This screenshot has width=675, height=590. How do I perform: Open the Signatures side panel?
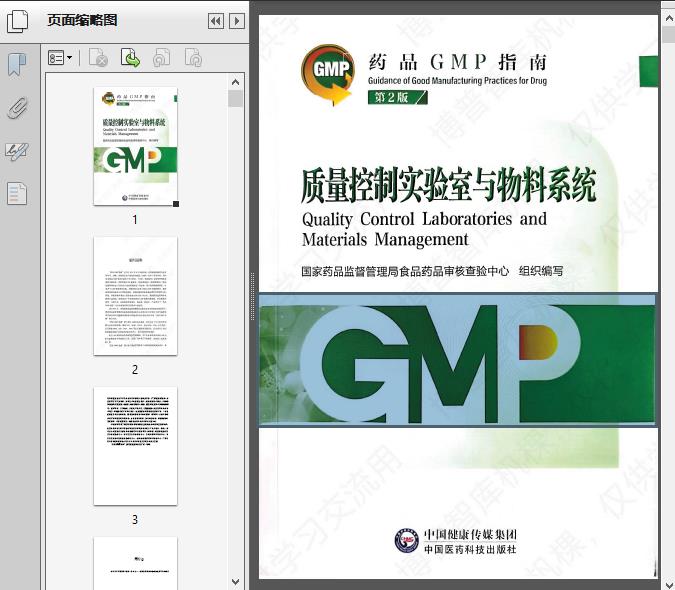(17, 151)
